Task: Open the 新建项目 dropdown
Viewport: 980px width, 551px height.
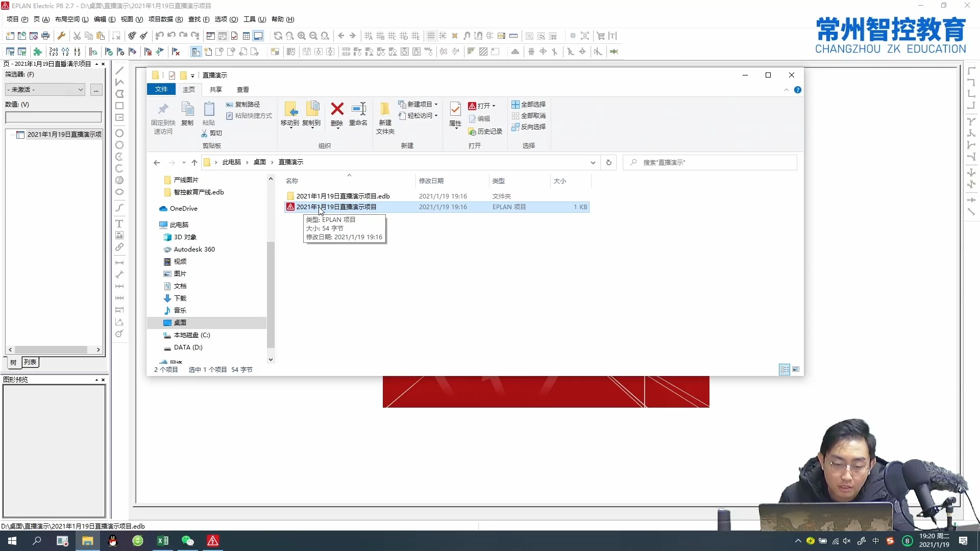Action: [x=419, y=104]
